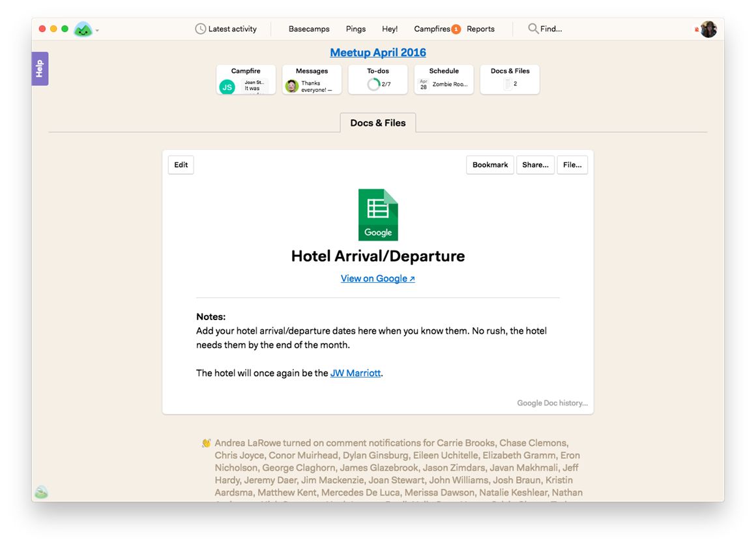Image resolution: width=756 pixels, height=547 pixels.
Task: Click the JS avatar in Campfire card
Action: (227, 87)
